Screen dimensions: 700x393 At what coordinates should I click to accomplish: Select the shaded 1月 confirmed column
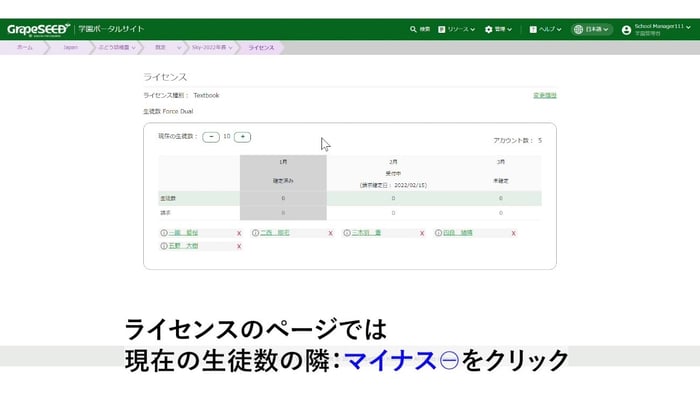point(283,188)
